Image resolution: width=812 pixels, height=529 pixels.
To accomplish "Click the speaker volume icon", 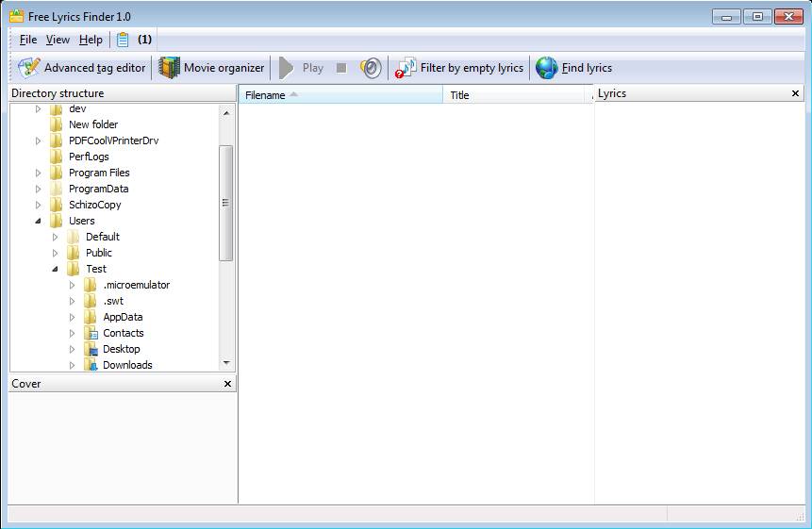I will click(371, 68).
